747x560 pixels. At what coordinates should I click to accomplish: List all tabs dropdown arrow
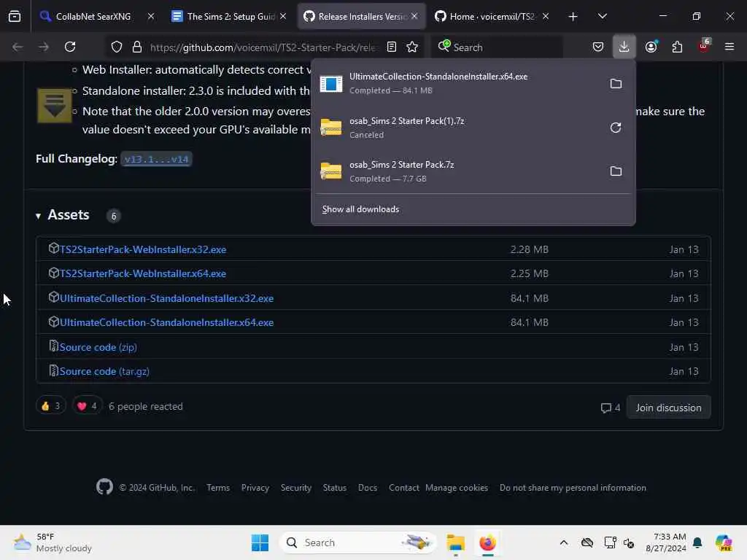pos(602,16)
